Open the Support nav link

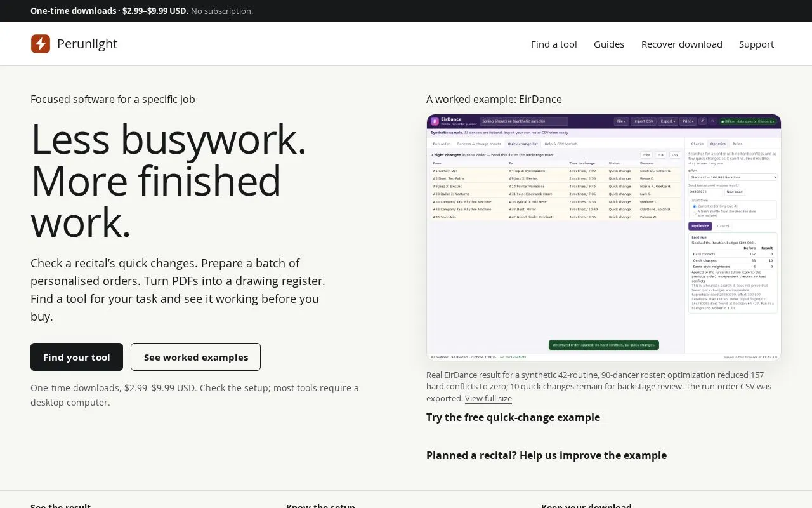pyautogui.click(x=756, y=44)
